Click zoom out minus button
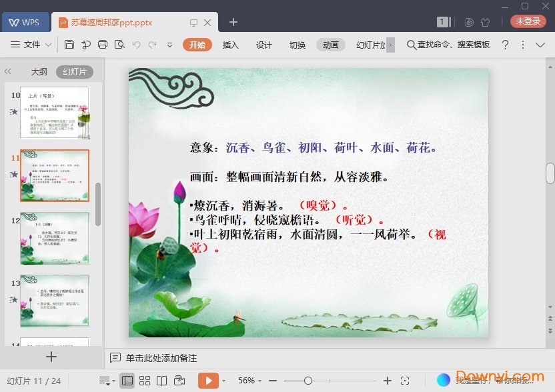 point(273,381)
